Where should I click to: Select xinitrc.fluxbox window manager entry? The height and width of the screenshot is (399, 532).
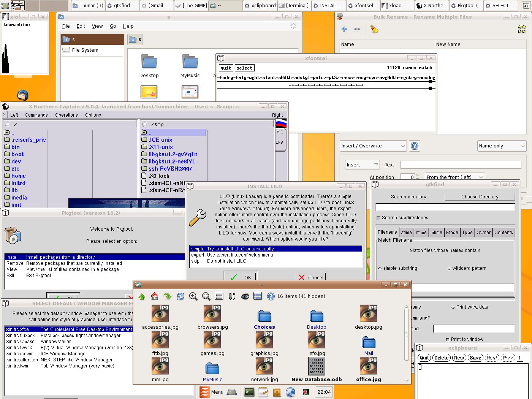pyautogui.click(x=69, y=336)
